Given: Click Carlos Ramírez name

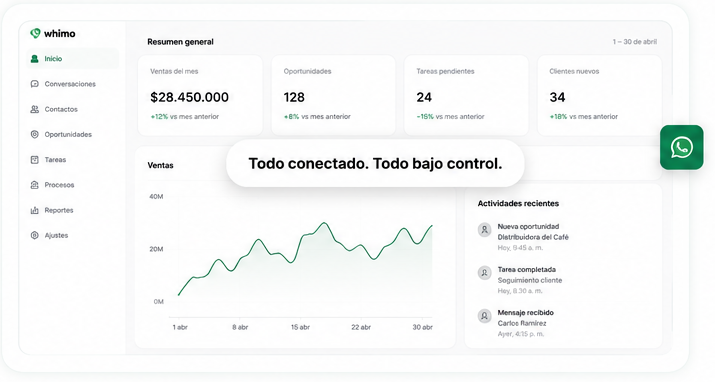Looking at the screenshot, I should (522, 323).
